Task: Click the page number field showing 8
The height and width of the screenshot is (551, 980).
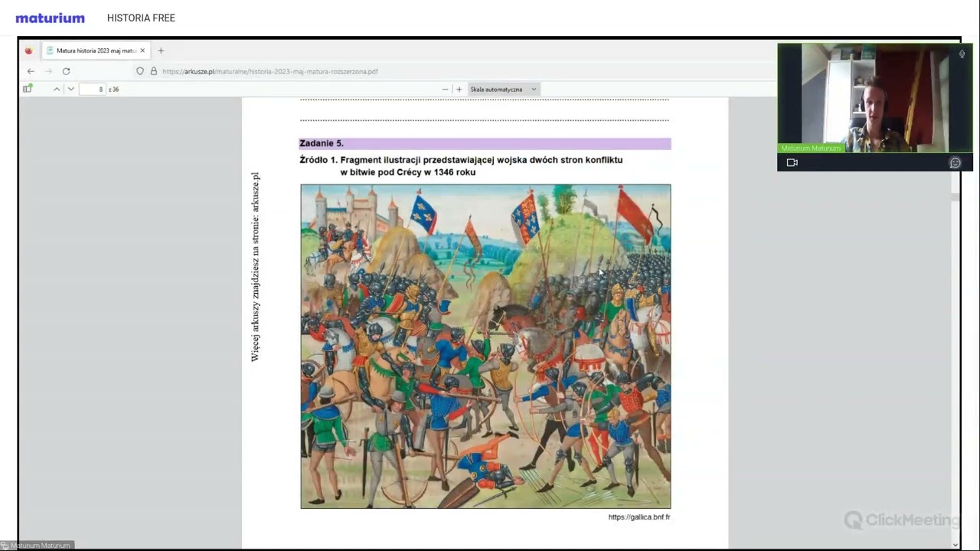Action: pyautogui.click(x=92, y=89)
